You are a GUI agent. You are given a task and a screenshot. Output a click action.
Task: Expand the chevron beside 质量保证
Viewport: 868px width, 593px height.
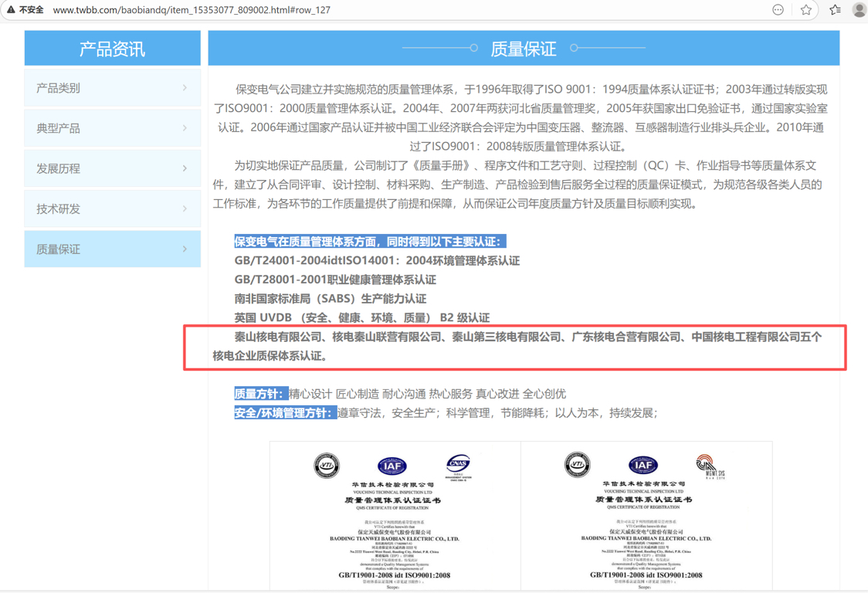tap(185, 249)
